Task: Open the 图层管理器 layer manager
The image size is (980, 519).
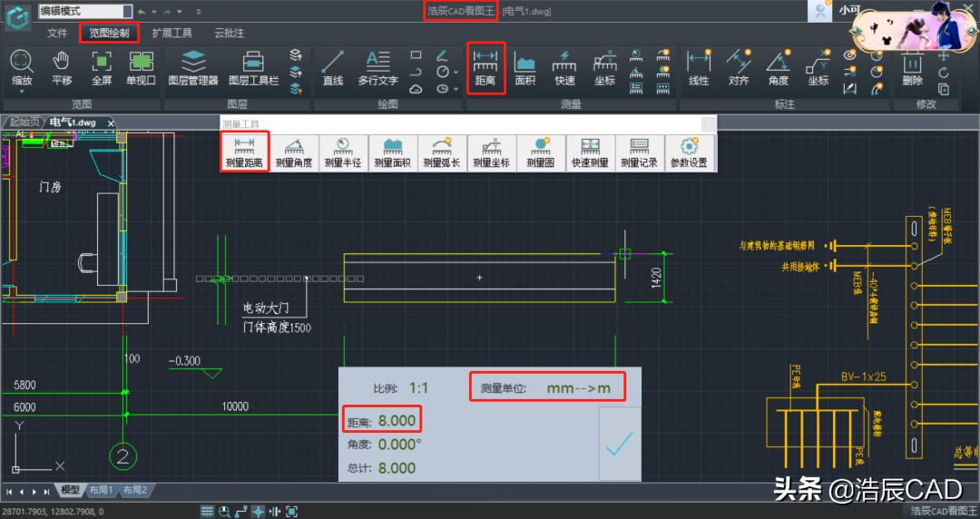Action: 193,69
